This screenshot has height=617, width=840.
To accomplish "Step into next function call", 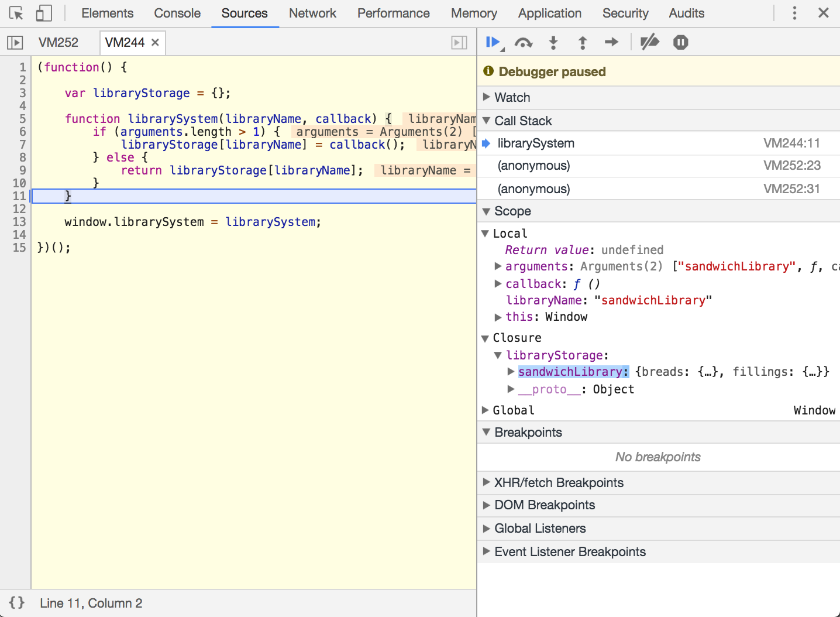I will tap(553, 42).
